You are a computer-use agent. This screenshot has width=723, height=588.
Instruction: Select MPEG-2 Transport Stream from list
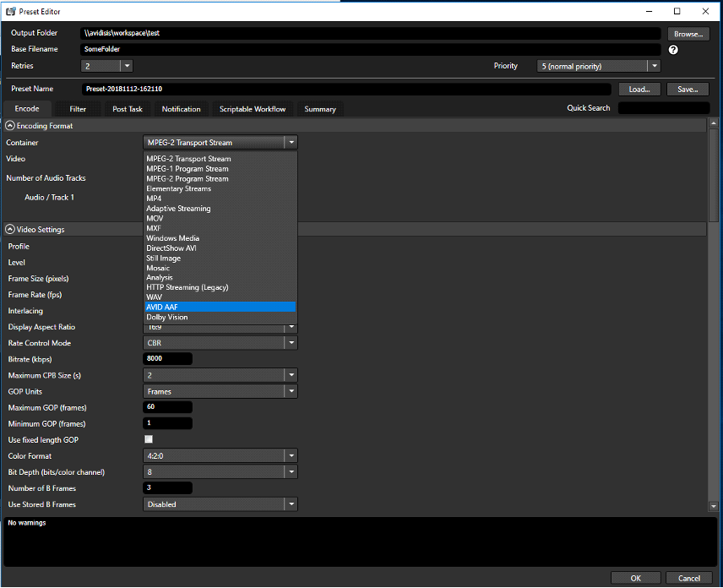click(220, 159)
